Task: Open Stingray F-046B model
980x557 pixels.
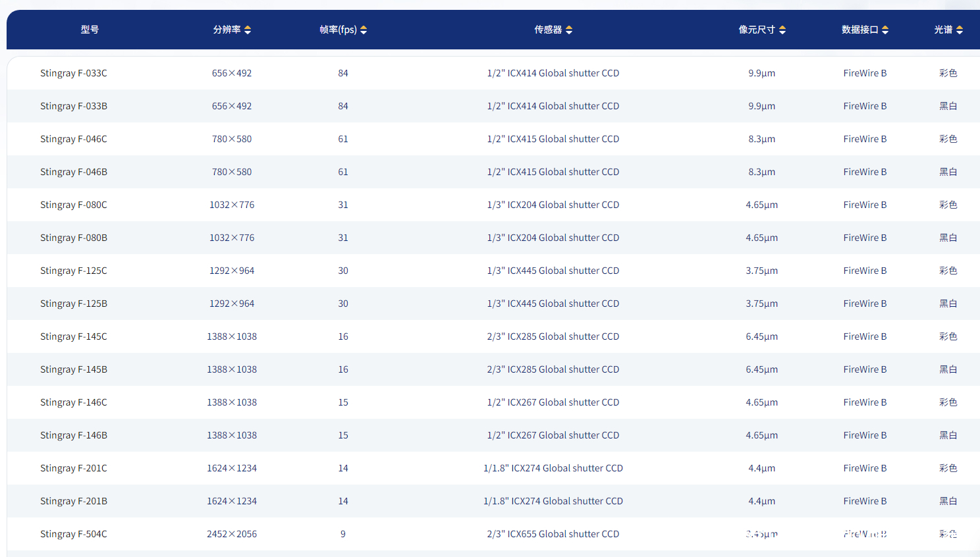Action: coord(74,172)
